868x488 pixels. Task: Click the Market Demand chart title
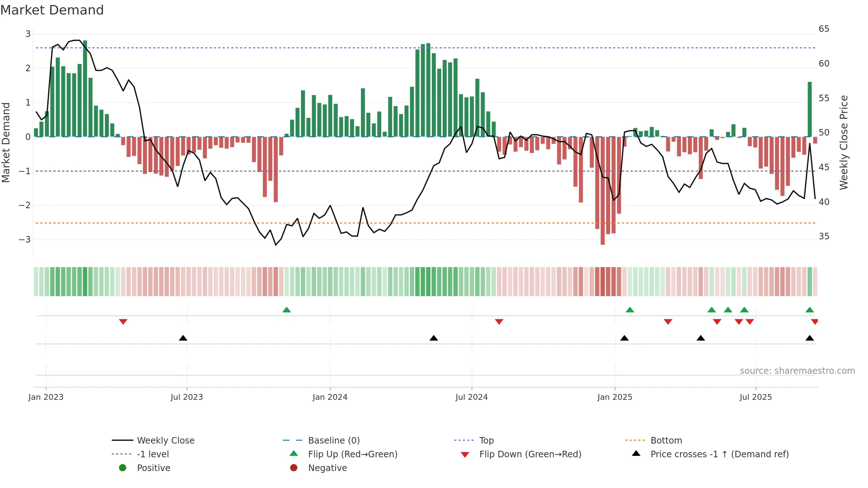tap(52, 10)
